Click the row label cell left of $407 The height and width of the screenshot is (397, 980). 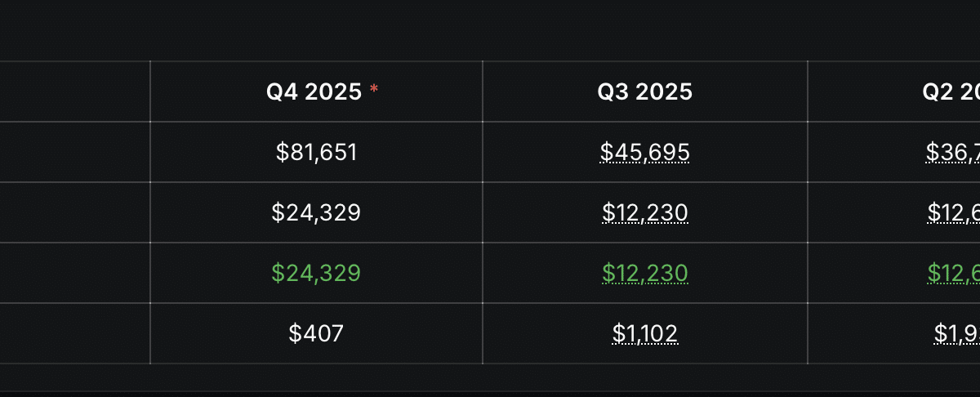73,333
